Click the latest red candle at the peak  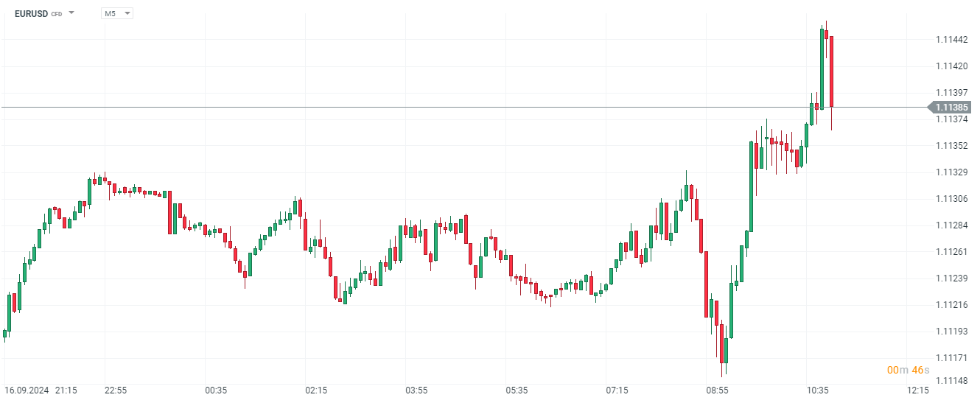(831, 71)
